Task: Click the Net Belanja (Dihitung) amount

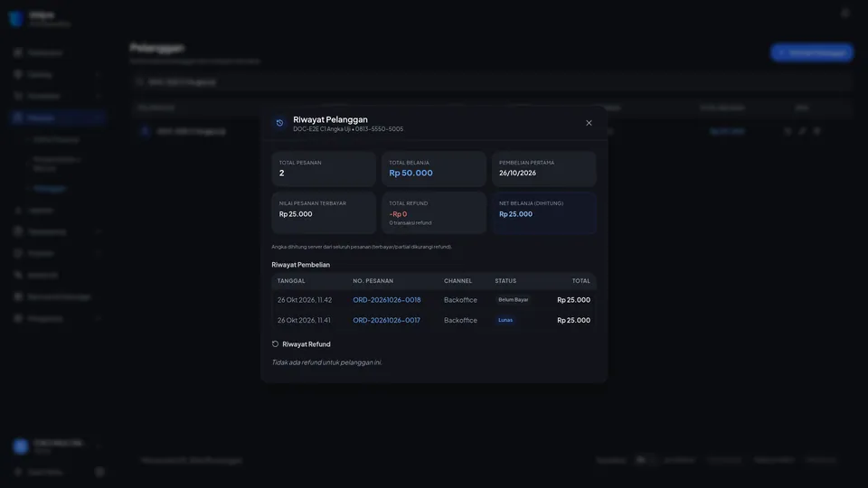Action: point(515,214)
